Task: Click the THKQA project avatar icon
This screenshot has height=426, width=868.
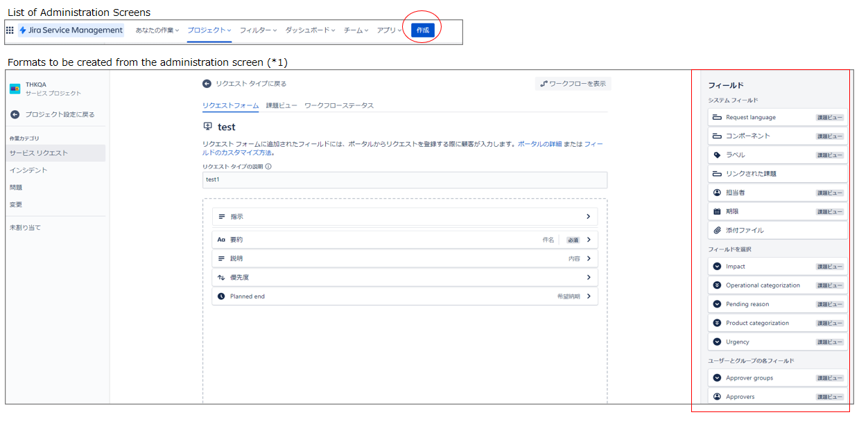Action: (15, 89)
